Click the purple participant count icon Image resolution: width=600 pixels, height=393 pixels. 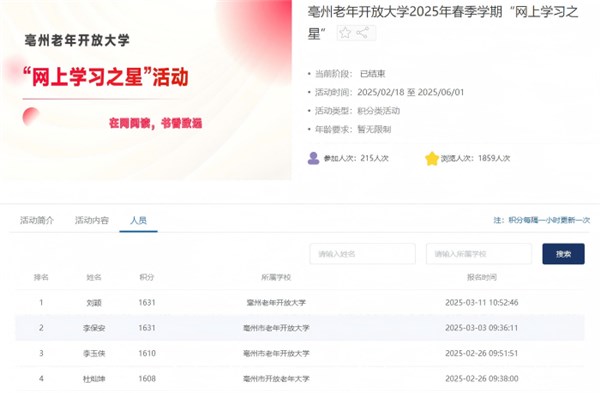tap(313, 158)
